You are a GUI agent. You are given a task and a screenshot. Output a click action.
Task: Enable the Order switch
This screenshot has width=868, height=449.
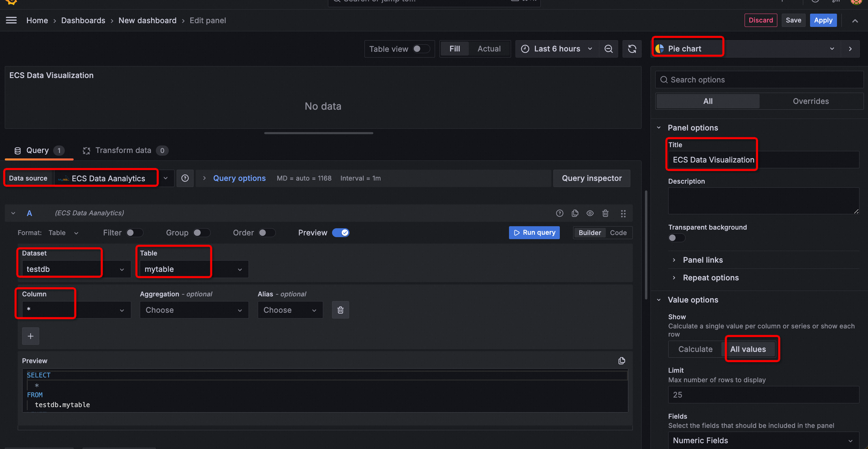[267, 233]
